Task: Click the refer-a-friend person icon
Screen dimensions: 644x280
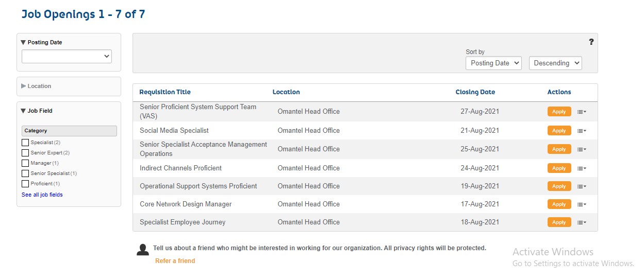Action: (x=143, y=250)
